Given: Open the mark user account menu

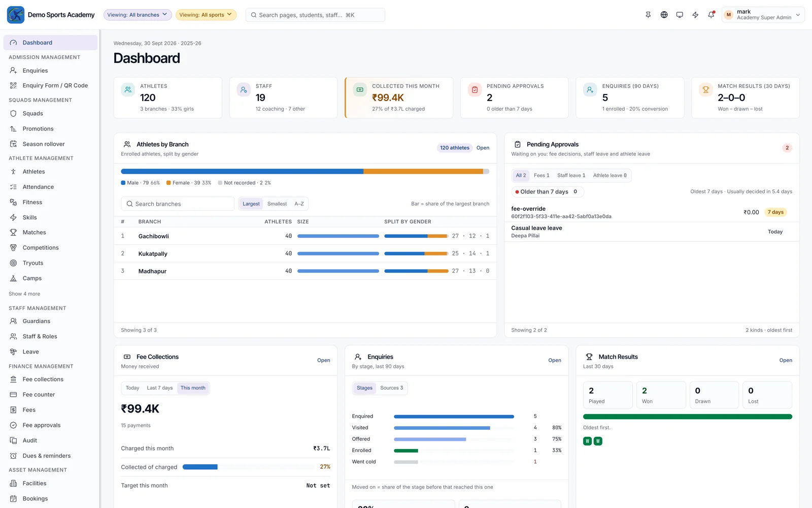Looking at the screenshot, I should [763, 15].
